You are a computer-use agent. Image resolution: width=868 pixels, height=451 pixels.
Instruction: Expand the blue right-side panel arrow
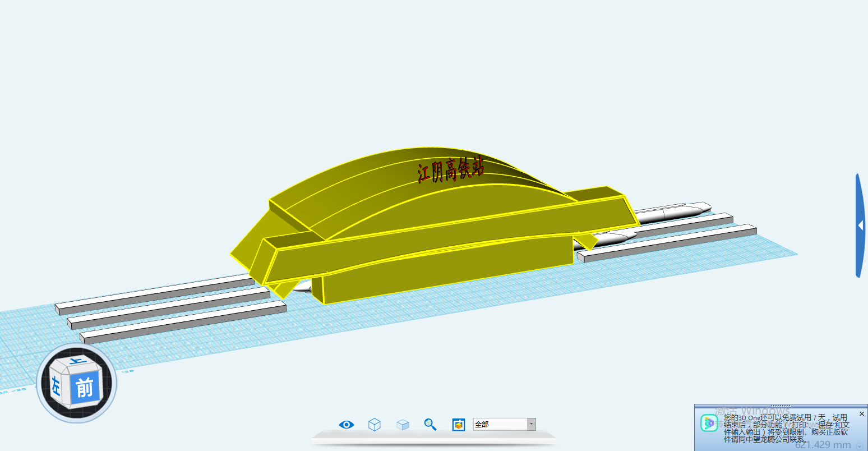[x=861, y=225]
